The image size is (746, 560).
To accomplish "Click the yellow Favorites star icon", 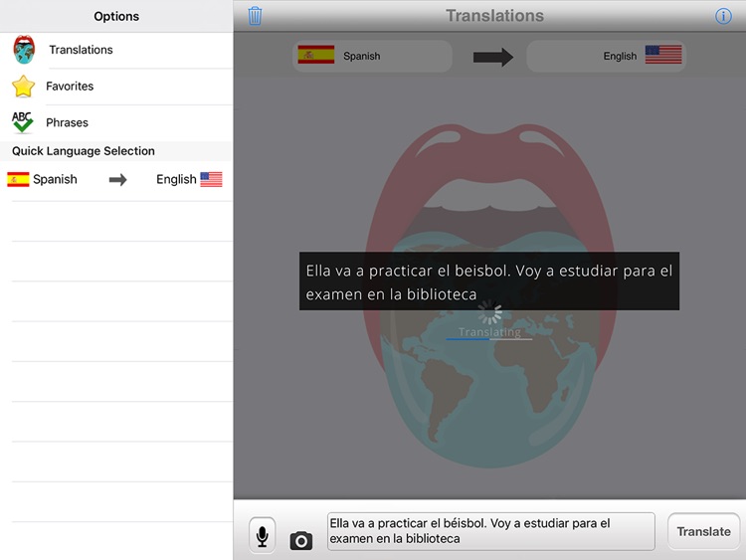I will 24,87.
